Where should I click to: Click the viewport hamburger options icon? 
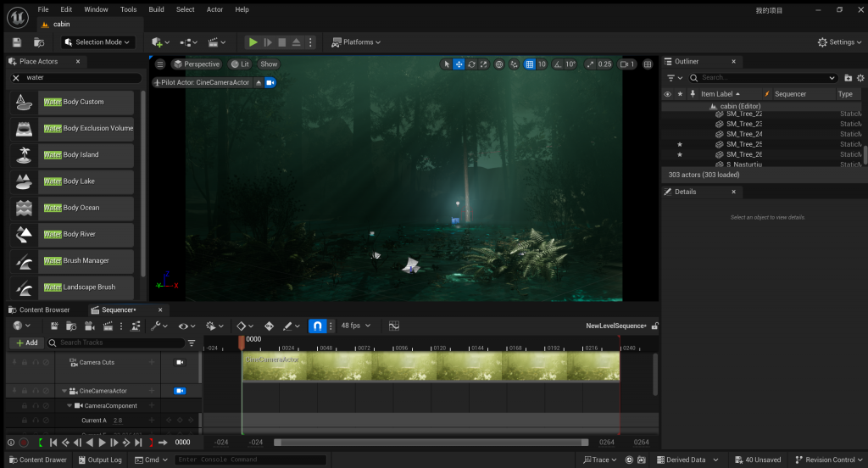(x=160, y=64)
